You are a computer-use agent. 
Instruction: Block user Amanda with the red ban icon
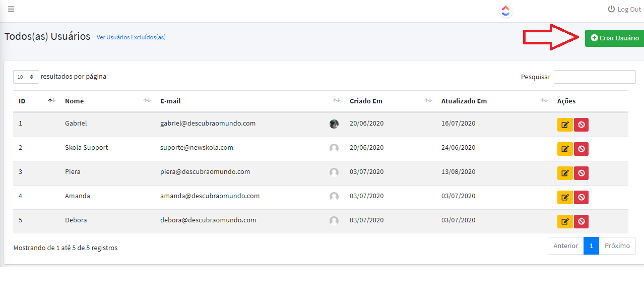(581, 197)
